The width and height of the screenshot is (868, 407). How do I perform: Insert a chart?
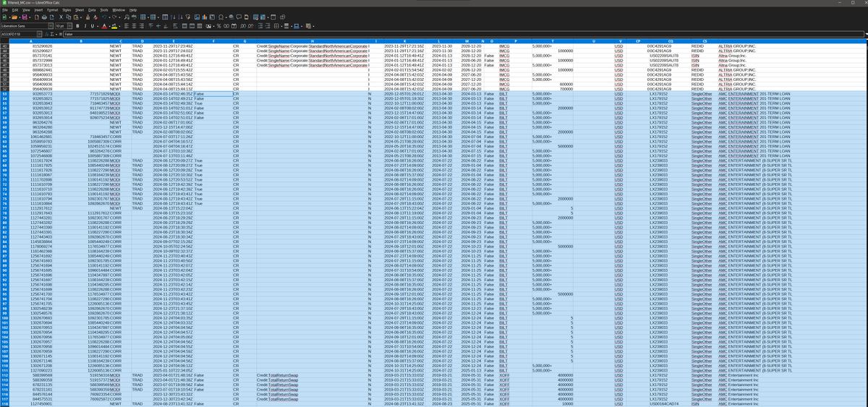204,17
